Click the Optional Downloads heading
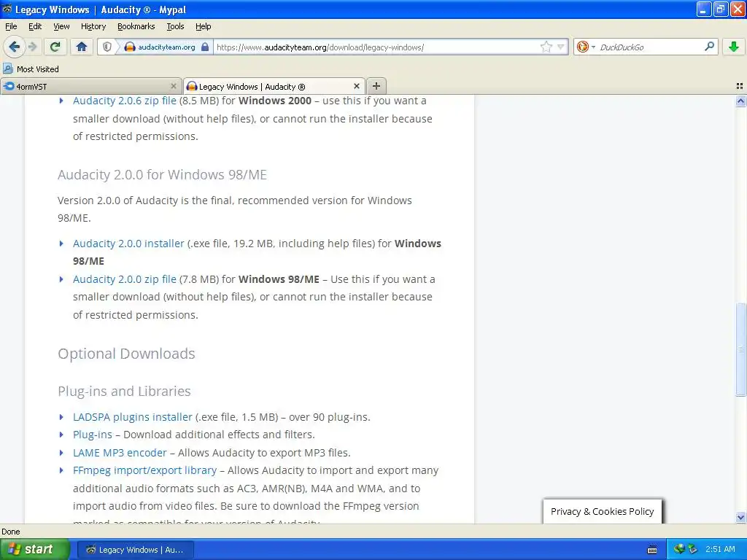This screenshot has width=747, height=560. point(126,354)
